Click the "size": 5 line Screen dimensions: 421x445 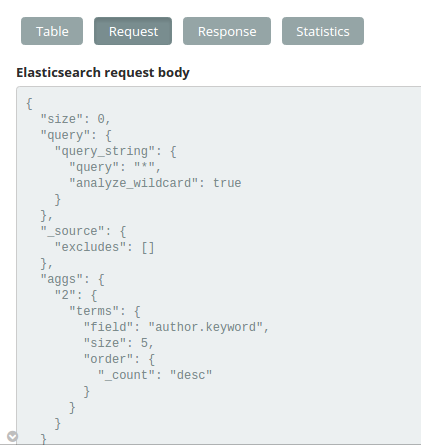pyautogui.click(x=119, y=343)
